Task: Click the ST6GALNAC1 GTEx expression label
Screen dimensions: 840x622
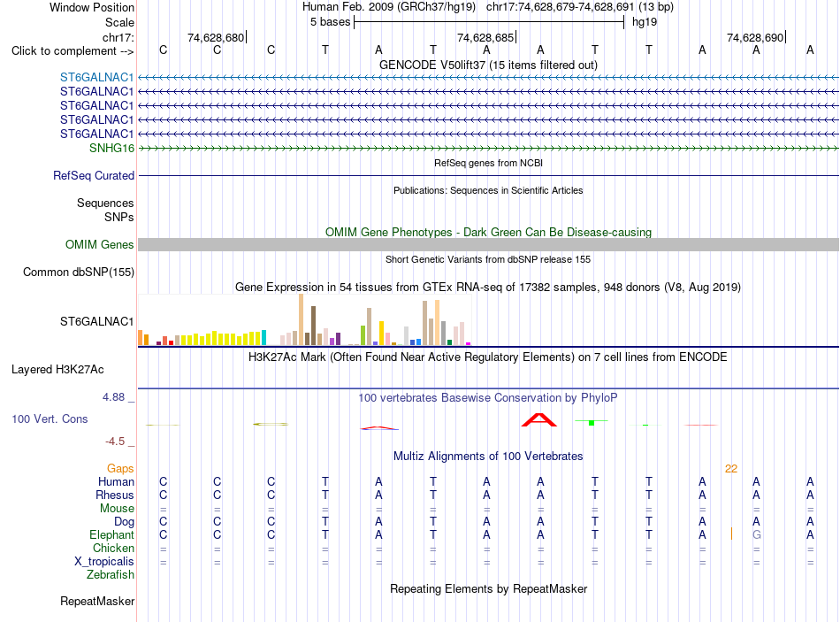Action: pos(96,321)
